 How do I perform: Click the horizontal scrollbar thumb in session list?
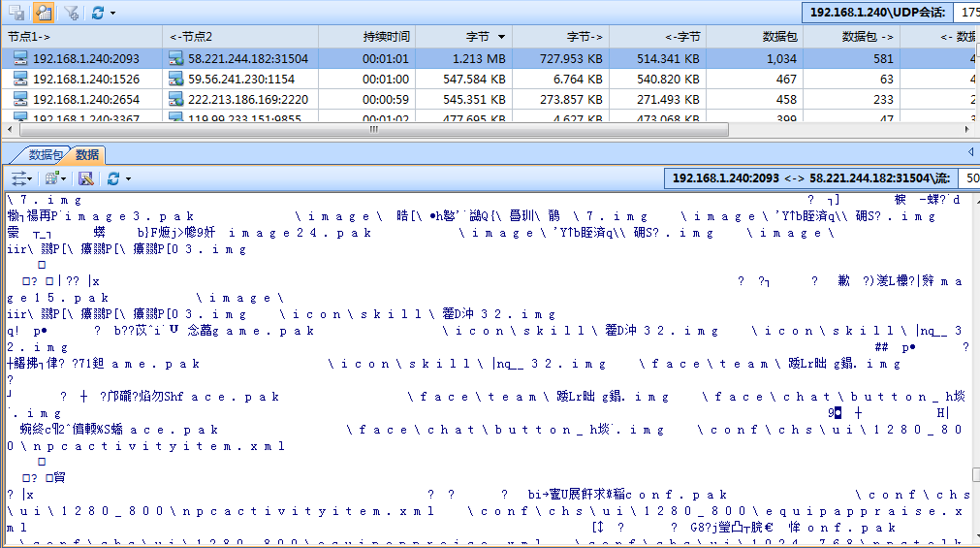[x=374, y=130]
